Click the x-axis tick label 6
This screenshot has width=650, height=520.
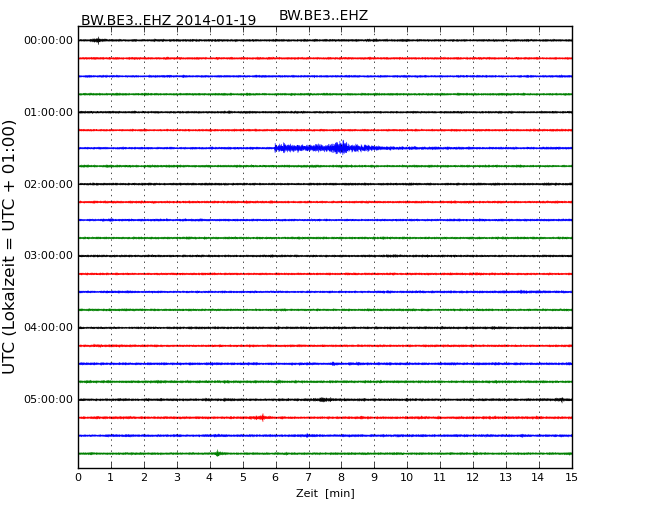click(276, 477)
